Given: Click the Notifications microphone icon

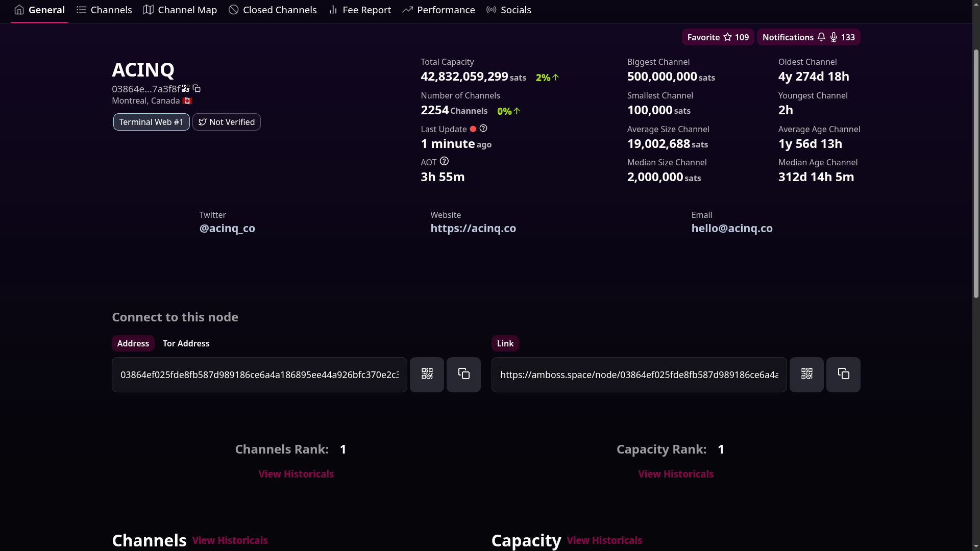Looking at the screenshot, I should (834, 37).
